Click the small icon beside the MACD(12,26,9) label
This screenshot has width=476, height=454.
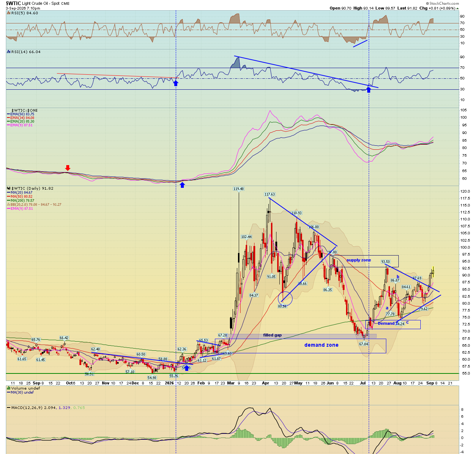click(9, 408)
